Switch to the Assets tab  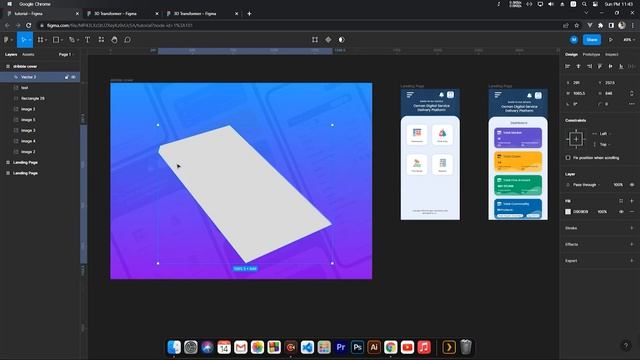click(x=28, y=54)
